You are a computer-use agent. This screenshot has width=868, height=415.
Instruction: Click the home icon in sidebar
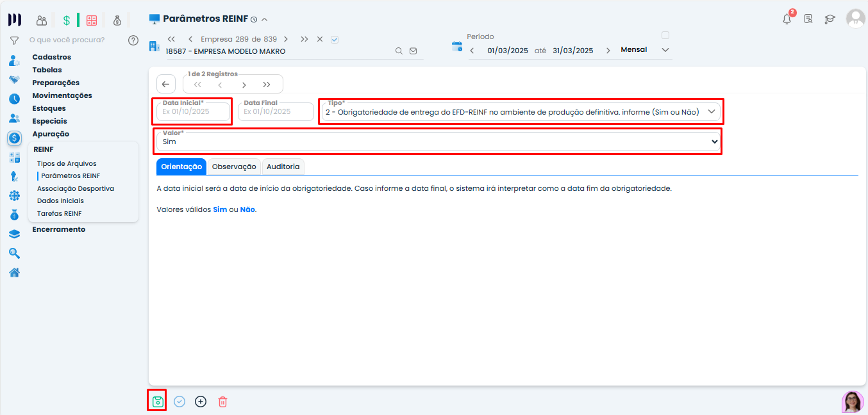point(14,272)
